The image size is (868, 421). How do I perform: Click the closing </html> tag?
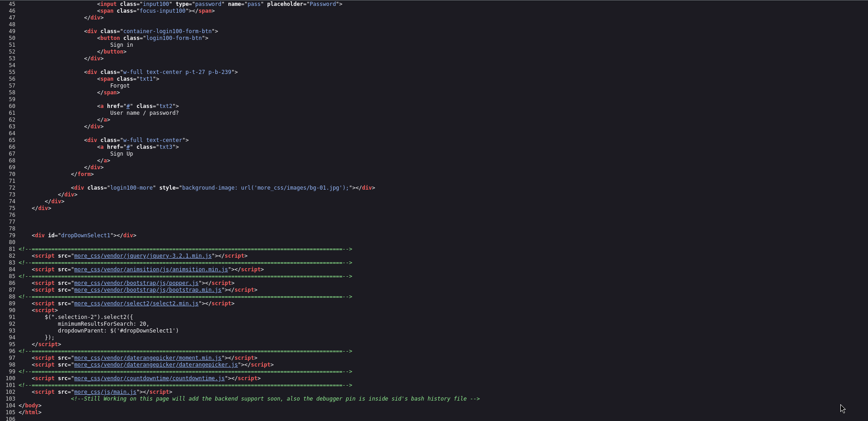(x=30, y=412)
